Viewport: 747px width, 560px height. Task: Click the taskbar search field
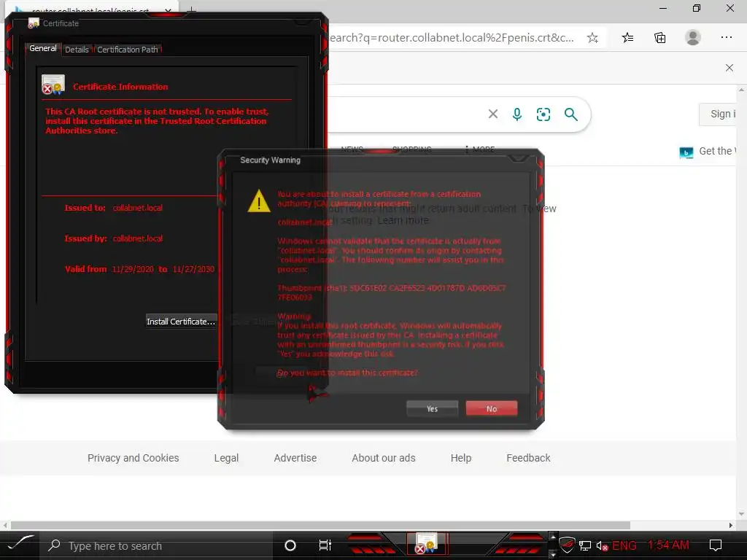click(158, 545)
